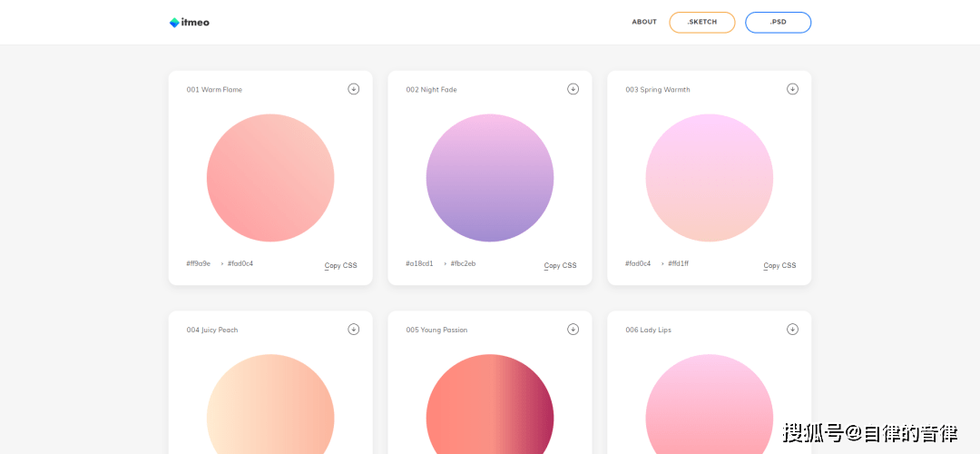Click the .PSD download button

click(779, 23)
